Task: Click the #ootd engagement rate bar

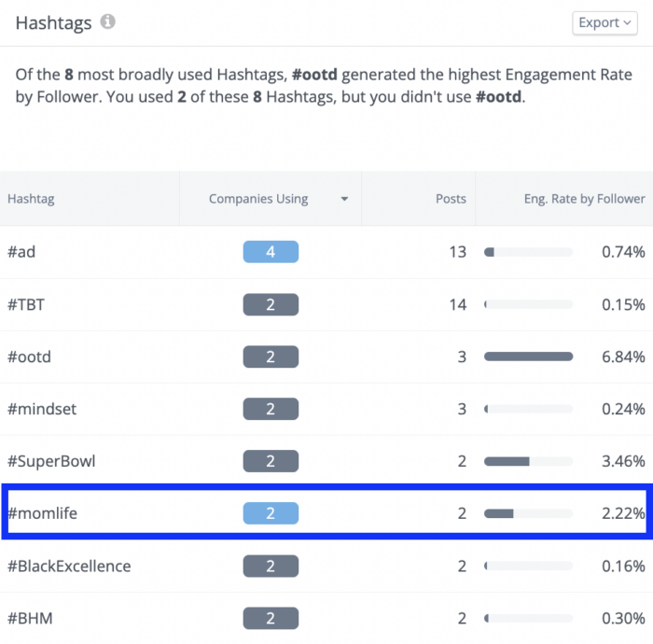Action: 528,357
